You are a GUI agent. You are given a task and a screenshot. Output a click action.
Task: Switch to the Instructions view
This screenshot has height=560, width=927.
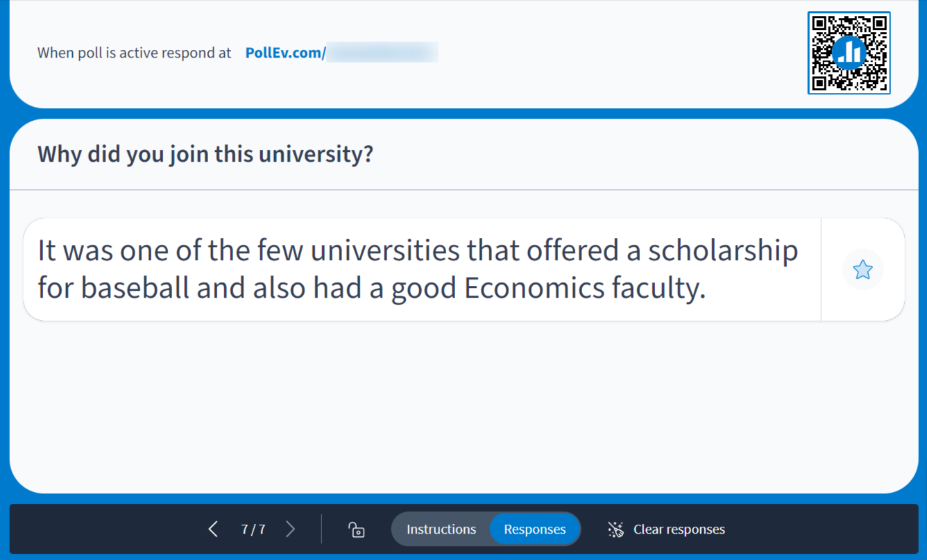441,529
